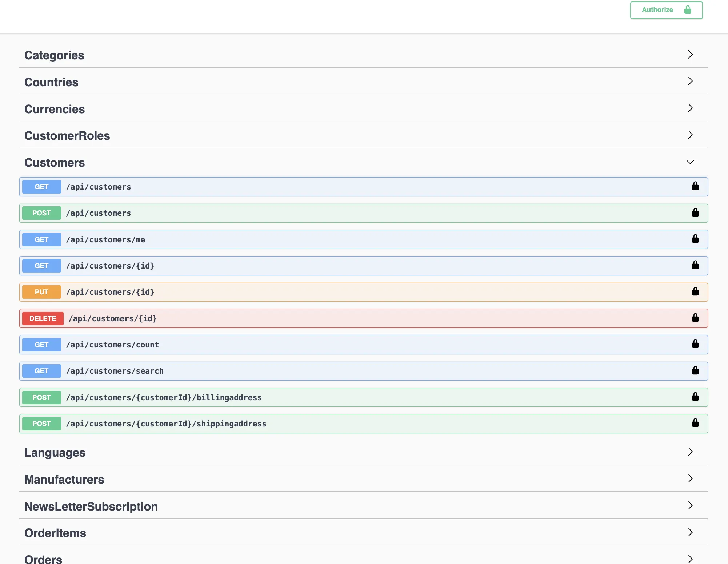Open the GET /api/customers/{id} operation

coord(363,266)
